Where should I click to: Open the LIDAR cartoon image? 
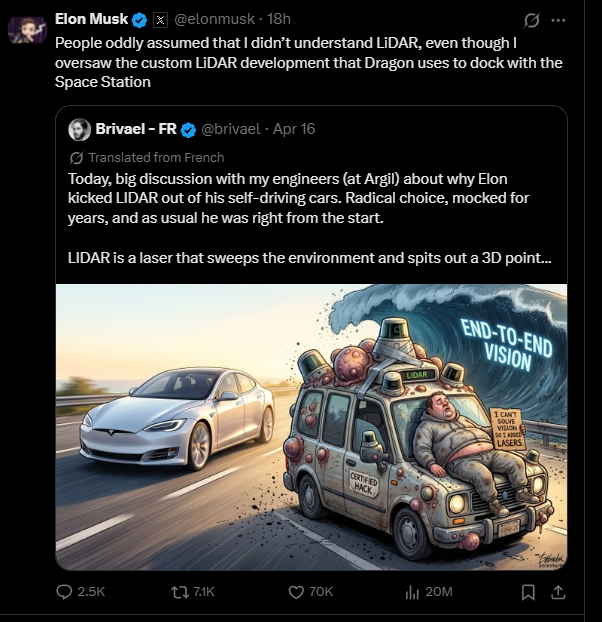click(x=311, y=427)
